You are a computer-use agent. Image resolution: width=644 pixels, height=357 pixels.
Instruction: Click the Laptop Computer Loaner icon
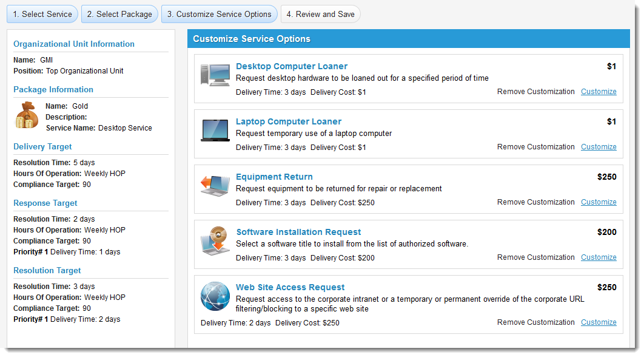[215, 130]
